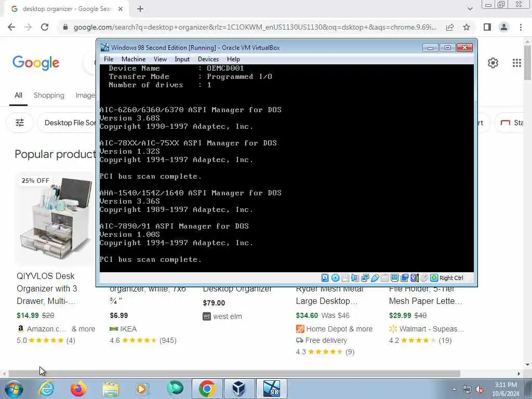Click the greyed mouse integration icon in VirtualBox
This screenshot has height=399, width=532.
pyautogui.click(x=424, y=278)
